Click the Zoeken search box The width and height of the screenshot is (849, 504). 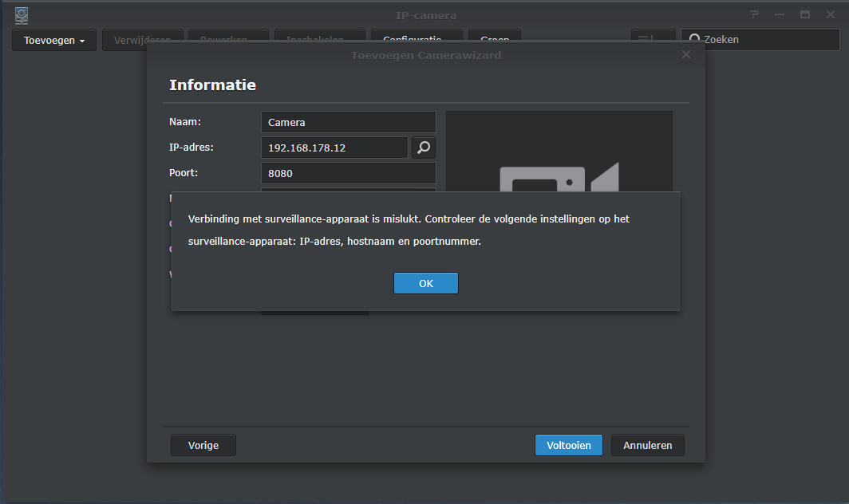tap(760, 40)
